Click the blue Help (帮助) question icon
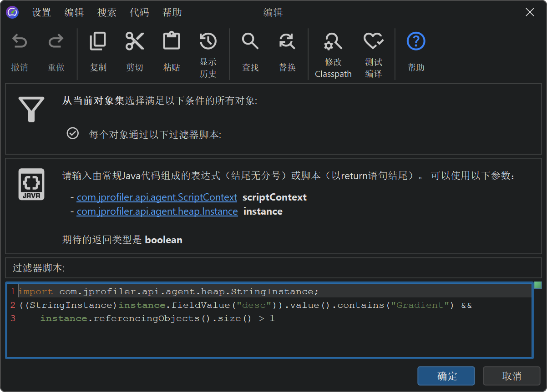Viewport: 547px width, 392px height. coord(415,42)
